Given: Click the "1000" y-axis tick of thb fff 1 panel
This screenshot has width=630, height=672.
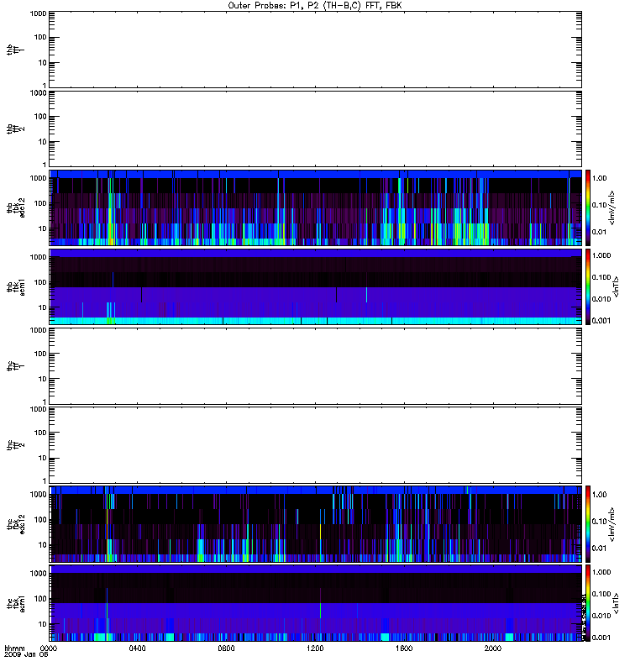Looking at the screenshot, I should point(38,13).
